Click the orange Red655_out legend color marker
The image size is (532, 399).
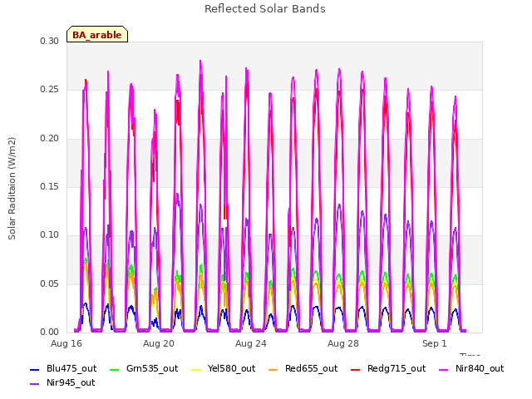tap(273, 369)
